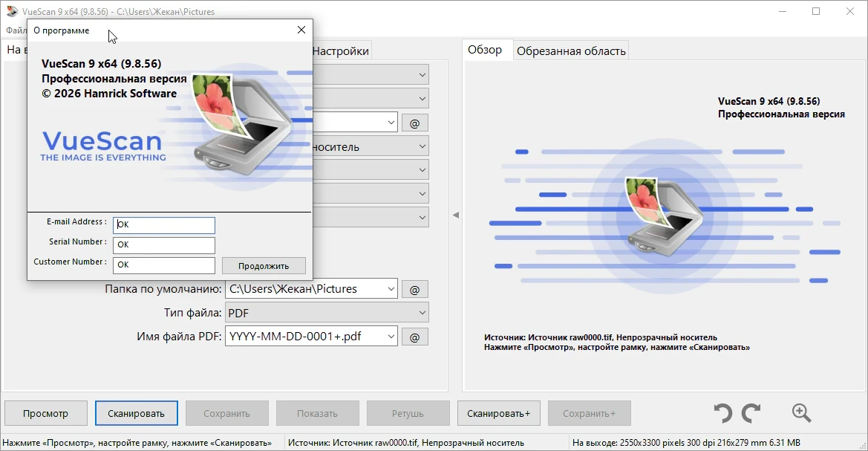Open the Тип файла dropdown
This screenshot has width=868, height=451.
click(327, 313)
